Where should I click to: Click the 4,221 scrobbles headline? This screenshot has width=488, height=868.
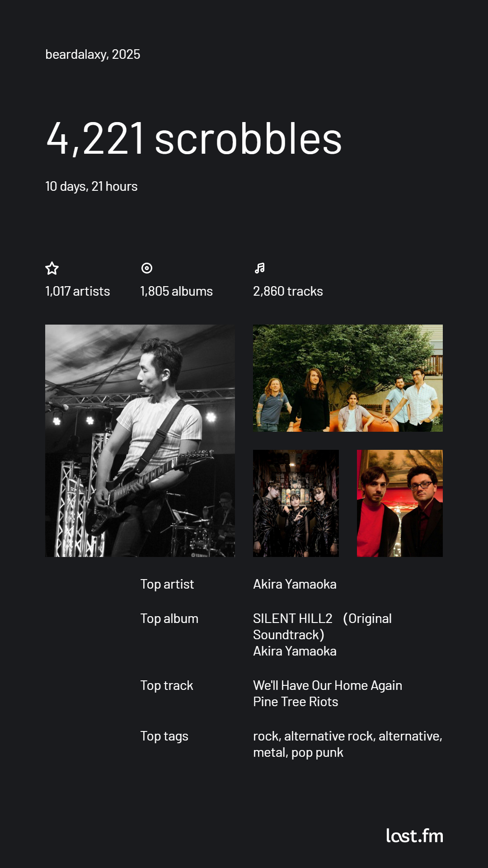coord(194,138)
